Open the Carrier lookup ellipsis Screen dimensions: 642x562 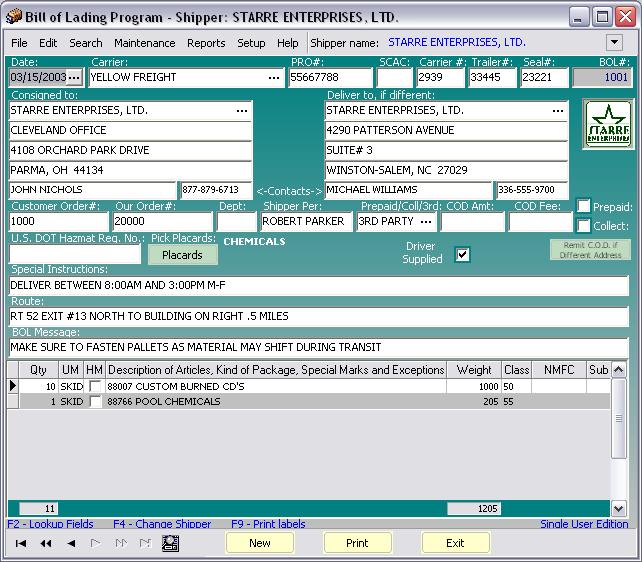click(274, 77)
